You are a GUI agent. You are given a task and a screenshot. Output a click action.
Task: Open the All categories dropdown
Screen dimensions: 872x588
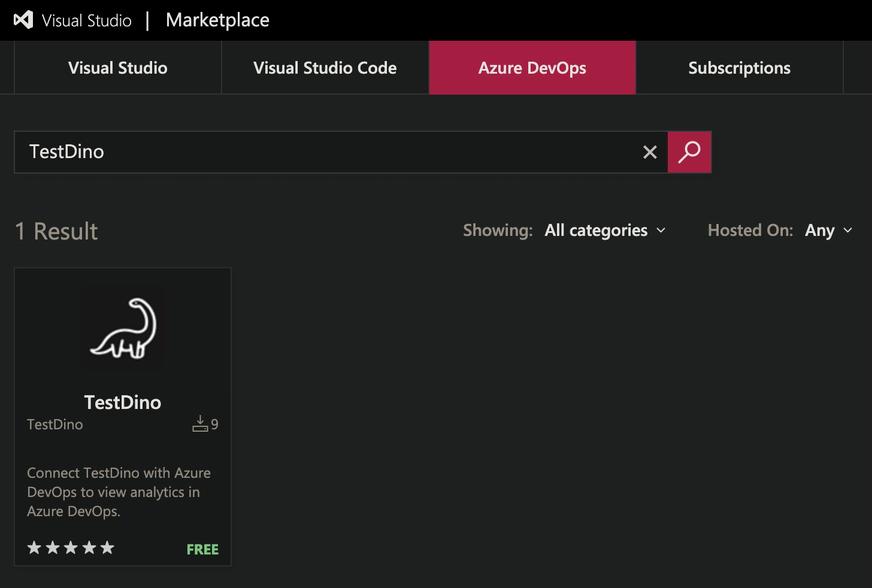(596, 230)
